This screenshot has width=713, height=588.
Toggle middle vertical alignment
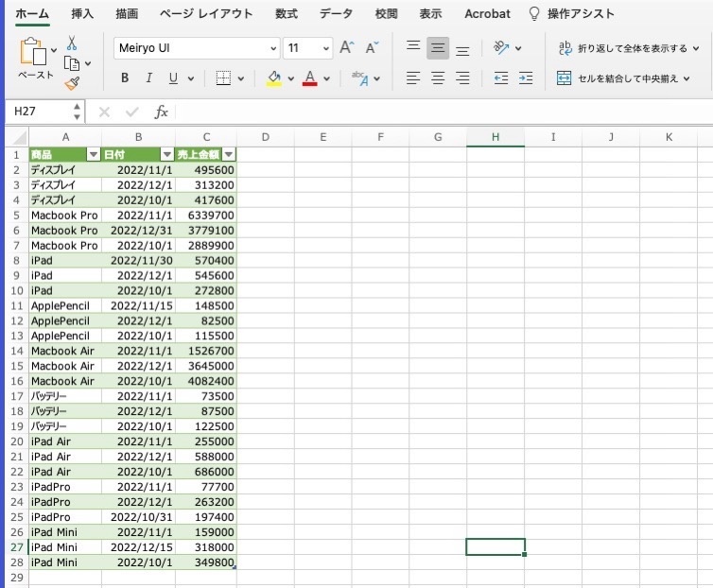[x=438, y=48]
